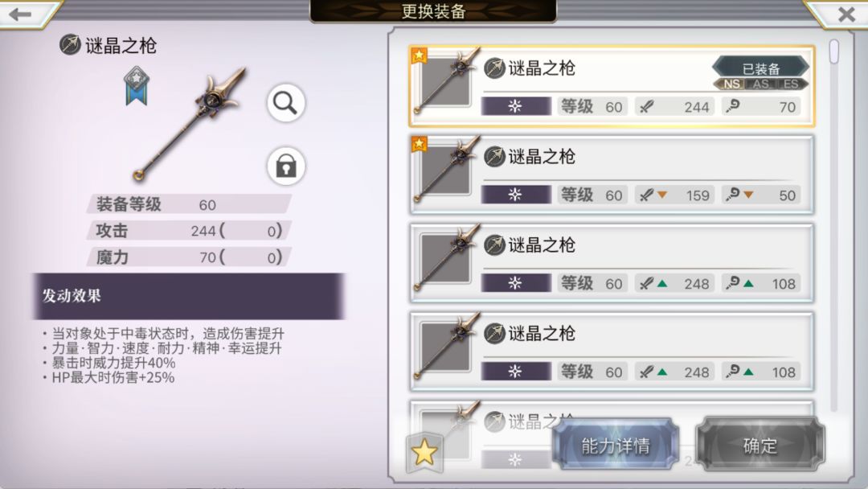This screenshot has width=868, height=489.
Task: Toggle the gold star favorite filter button
Action: (x=424, y=453)
